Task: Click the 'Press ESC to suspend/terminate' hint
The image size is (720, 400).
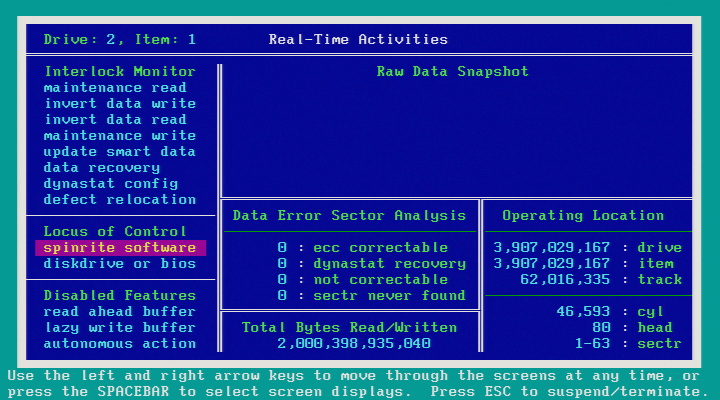Action: 569,392
